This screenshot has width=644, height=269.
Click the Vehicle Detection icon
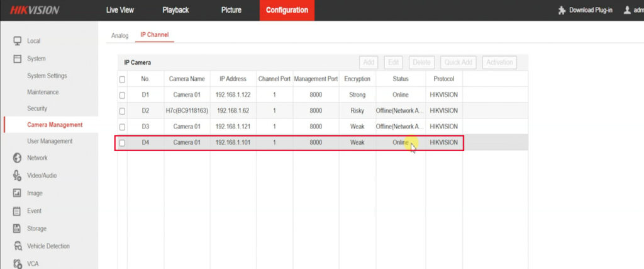tap(18, 246)
